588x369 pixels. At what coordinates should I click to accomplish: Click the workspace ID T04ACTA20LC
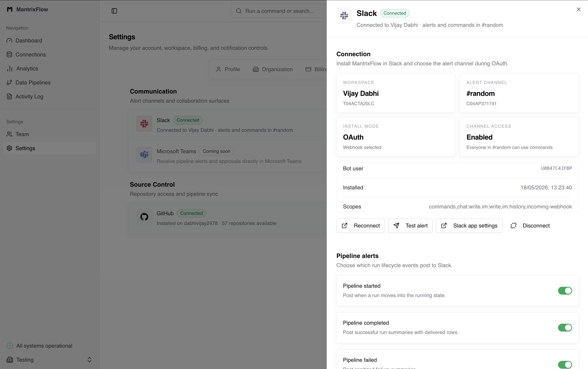click(x=359, y=103)
